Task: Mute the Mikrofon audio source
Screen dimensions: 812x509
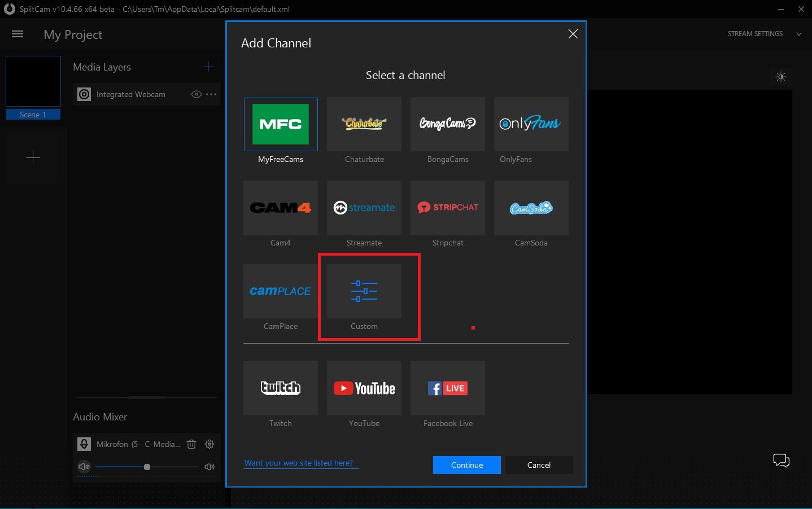Action: pyautogui.click(x=84, y=467)
